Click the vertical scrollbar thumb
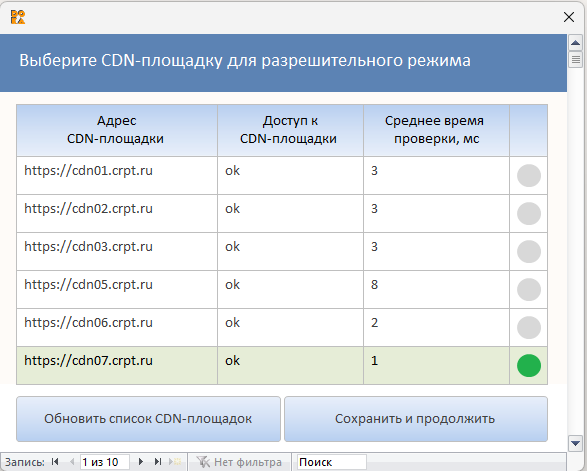Screen dimensions: 587x471 click(575, 60)
